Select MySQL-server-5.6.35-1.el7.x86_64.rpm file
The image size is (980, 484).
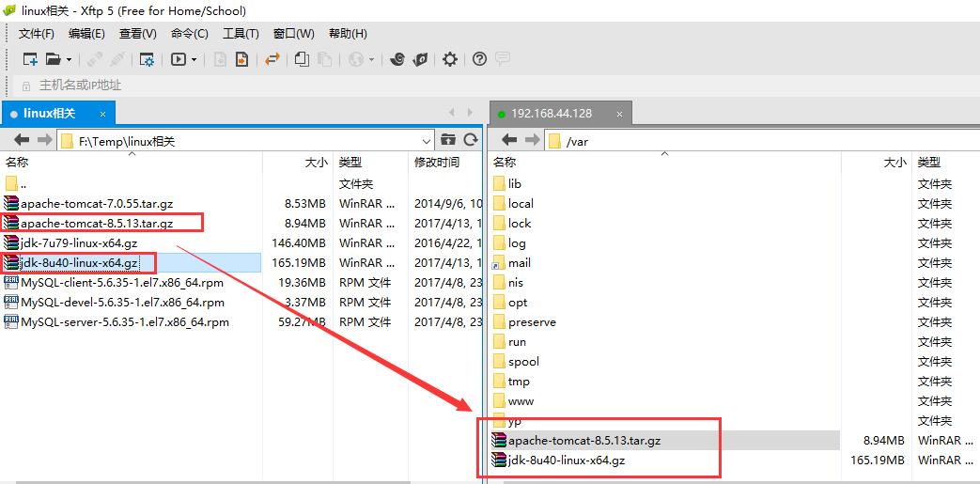(x=124, y=321)
